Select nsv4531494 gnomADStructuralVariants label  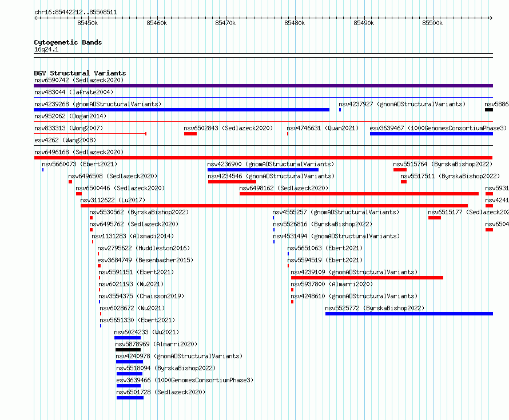coord(336,236)
